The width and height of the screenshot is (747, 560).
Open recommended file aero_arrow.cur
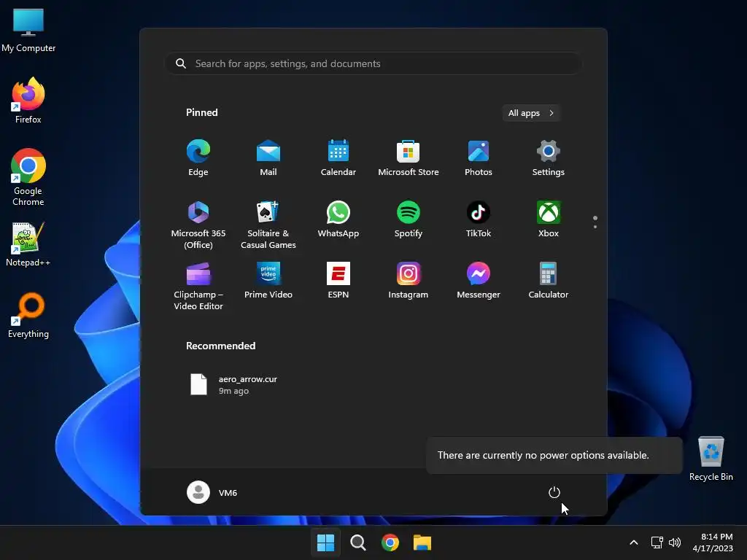pyautogui.click(x=233, y=385)
